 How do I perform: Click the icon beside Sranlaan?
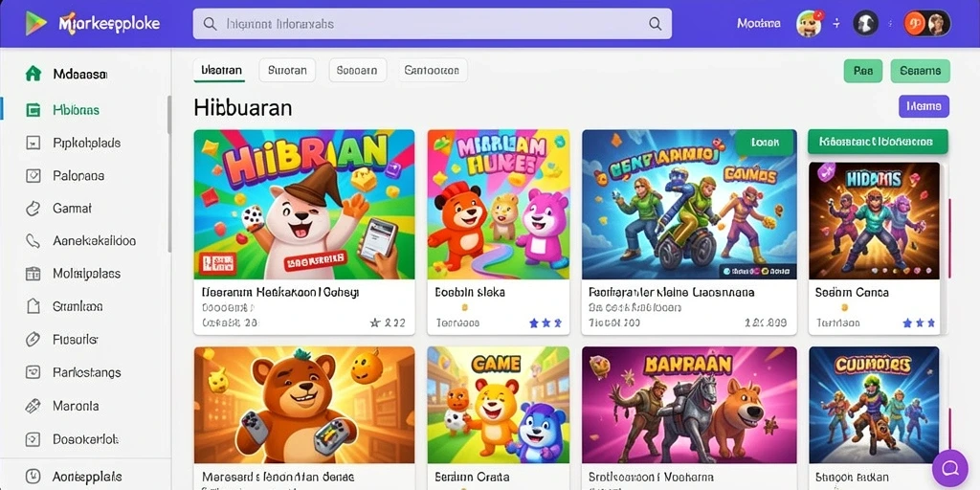33,306
